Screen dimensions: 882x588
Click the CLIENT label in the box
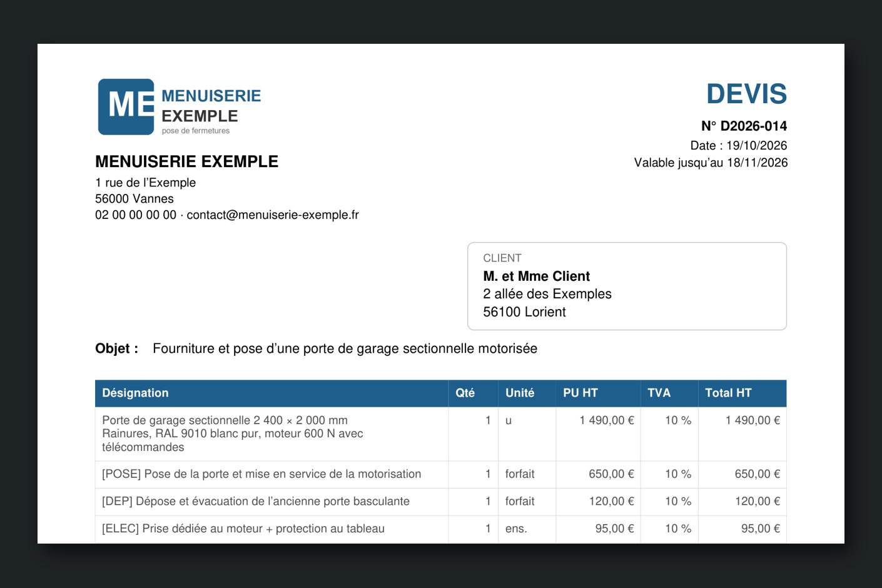[x=502, y=258]
